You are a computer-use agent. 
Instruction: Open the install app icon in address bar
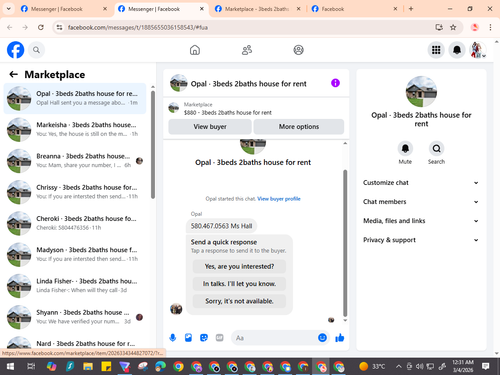(x=439, y=27)
